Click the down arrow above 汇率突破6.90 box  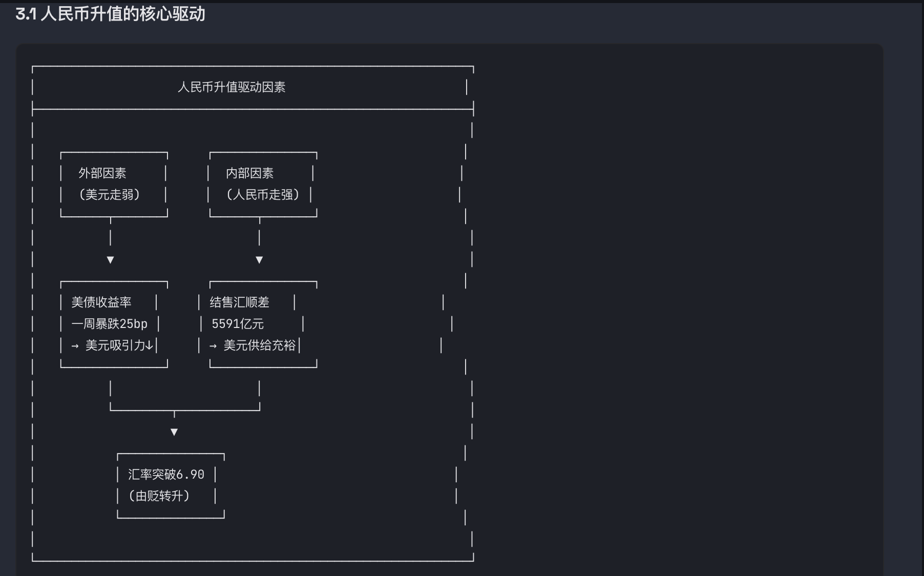coord(174,432)
